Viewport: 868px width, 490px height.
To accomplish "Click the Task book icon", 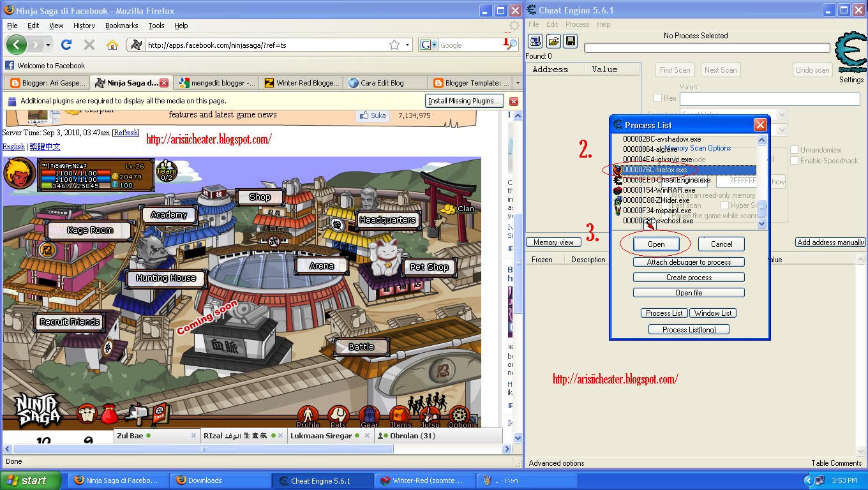I will click(x=161, y=414).
